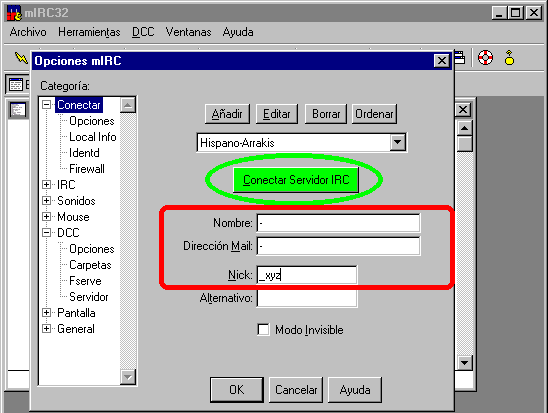Click inside the Alternativo input field
548x413 pixels.
(x=307, y=298)
